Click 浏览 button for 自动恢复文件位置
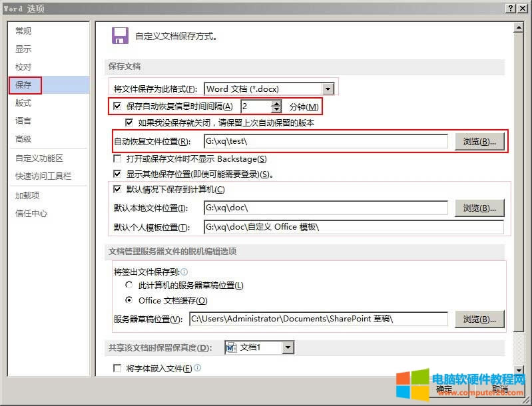Image resolution: width=532 pixels, height=406 pixels. pos(479,142)
